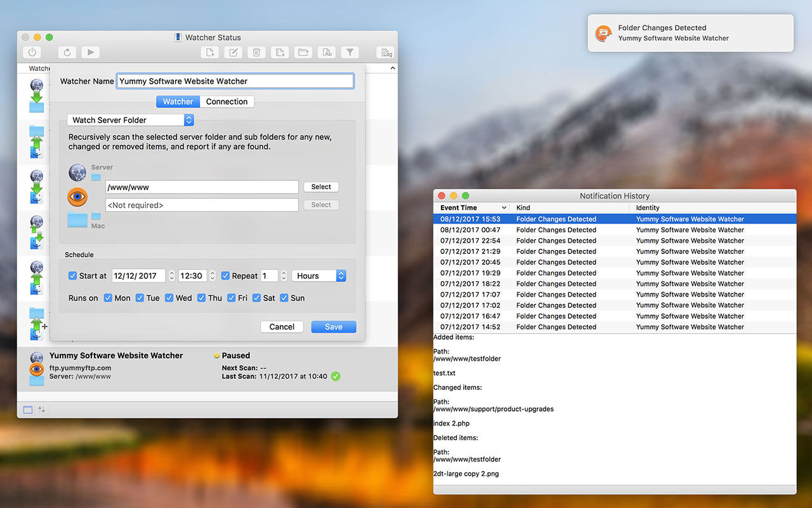Click the window view icon in bottom bar
Image resolution: width=812 pixels, height=508 pixels.
[28, 410]
